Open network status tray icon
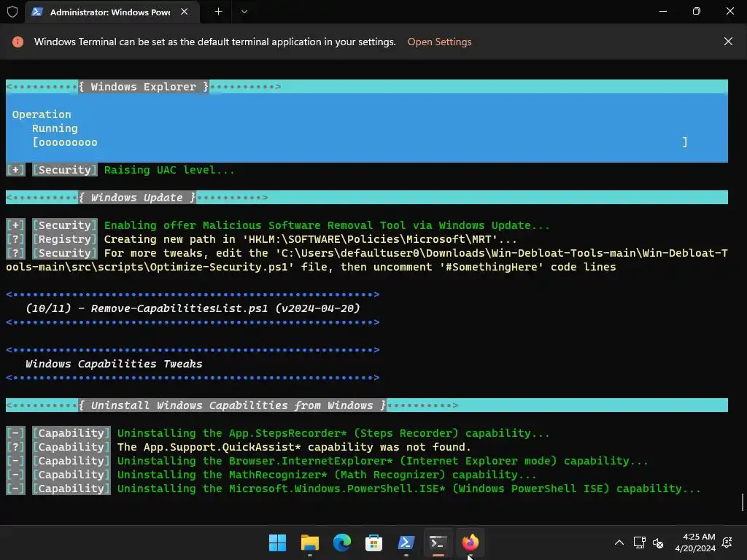 (x=639, y=542)
